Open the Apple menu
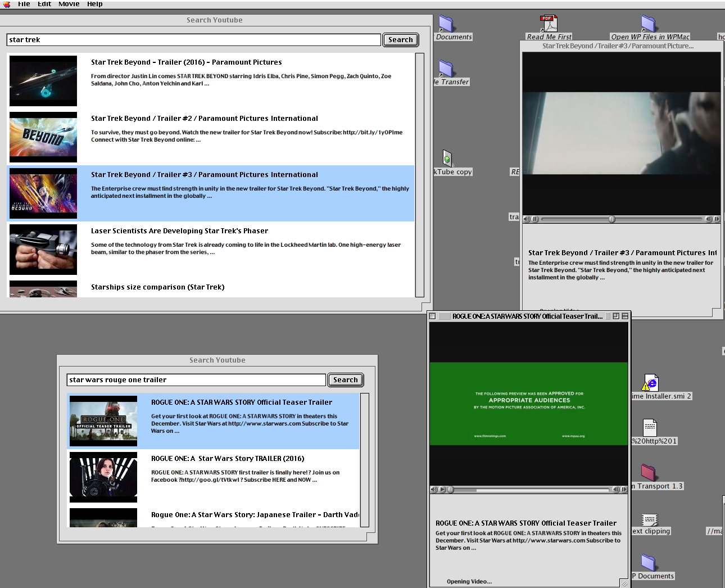Image resolution: width=725 pixels, height=588 pixels. point(7,4)
